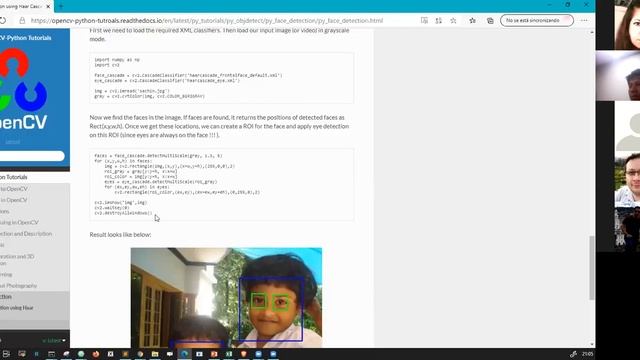
Task: Click the system clock showing 21:05
Action: click(588, 354)
